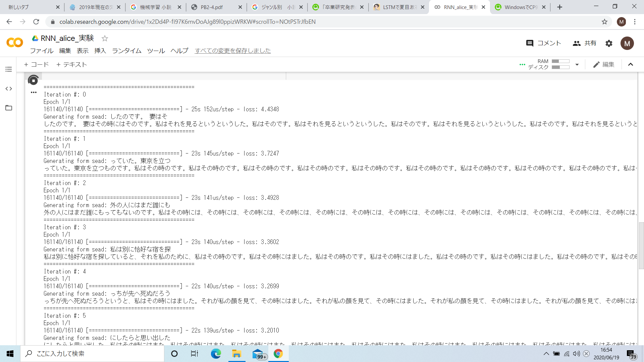The image size is (644, 362).
Task: Open revision history via すべての変更を保存しました link
Action: click(x=232, y=51)
